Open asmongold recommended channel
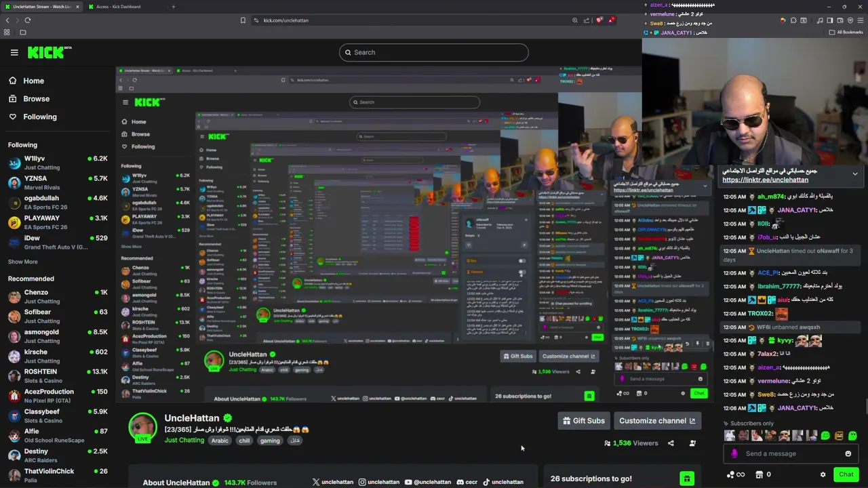 pos(58,335)
